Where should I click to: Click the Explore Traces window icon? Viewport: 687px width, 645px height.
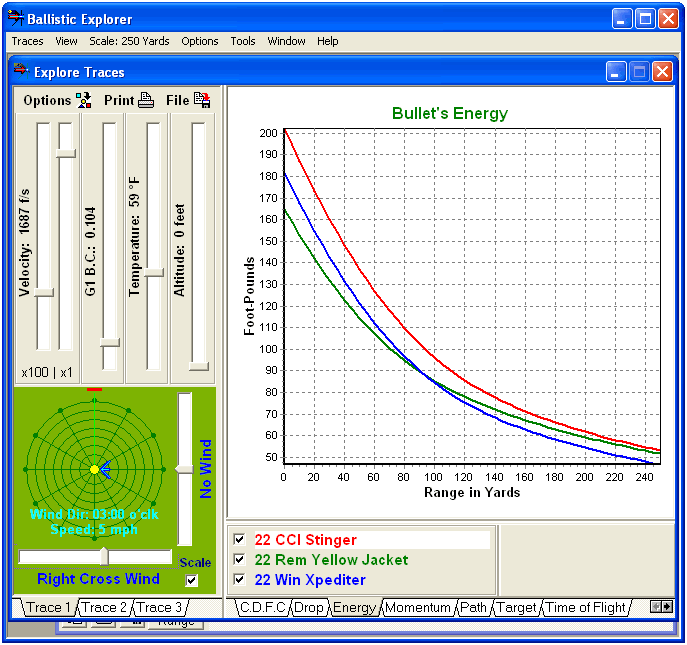pos(21,71)
